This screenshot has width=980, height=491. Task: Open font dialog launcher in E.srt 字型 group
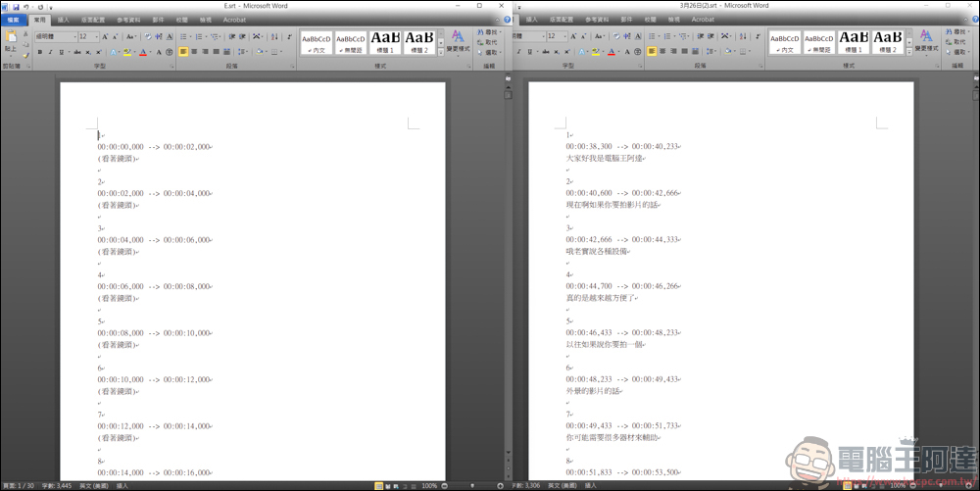[x=171, y=66]
